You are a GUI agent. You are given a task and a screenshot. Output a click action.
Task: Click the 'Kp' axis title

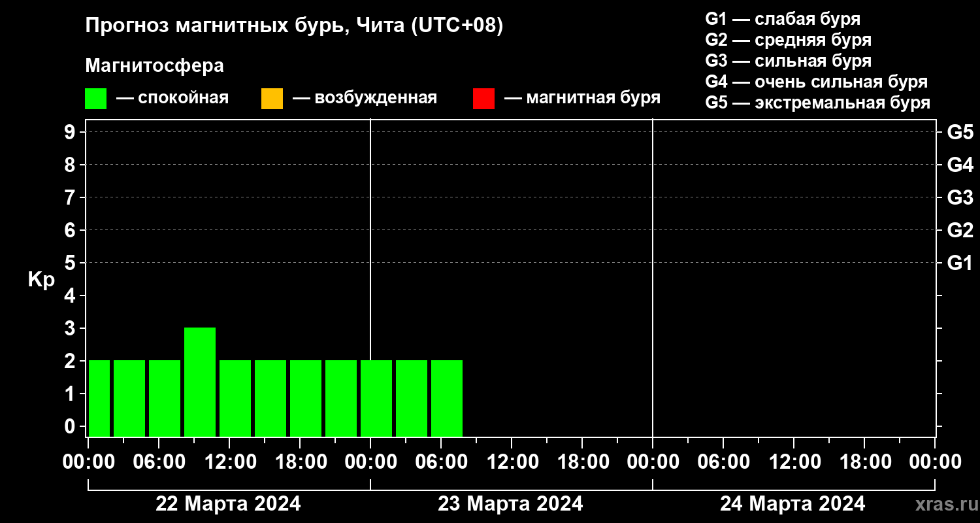(41, 280)
